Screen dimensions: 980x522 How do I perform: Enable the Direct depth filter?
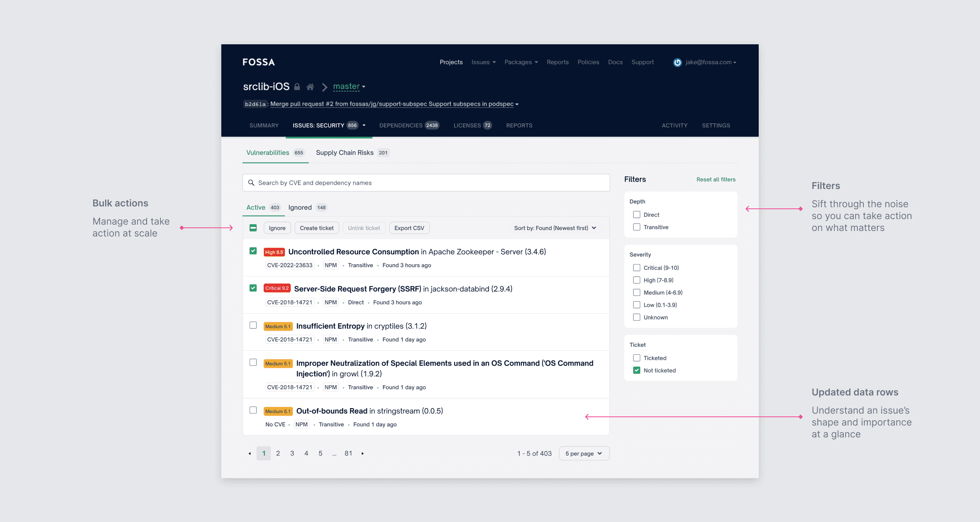637,215
